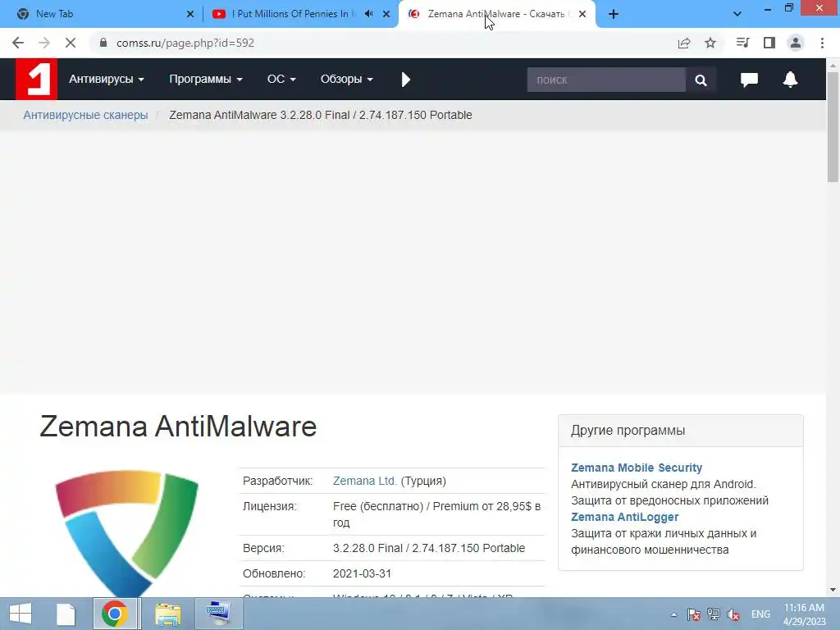The image size is (840, 630).
Task: Open the comments speech bubble icon
Action: pyautogui.click(x=749, y=80)
